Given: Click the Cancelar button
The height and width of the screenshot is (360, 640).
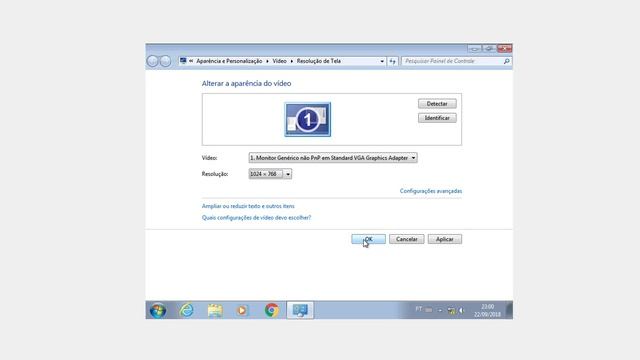Looking at the screenshot, I should [x=407, y=239].
